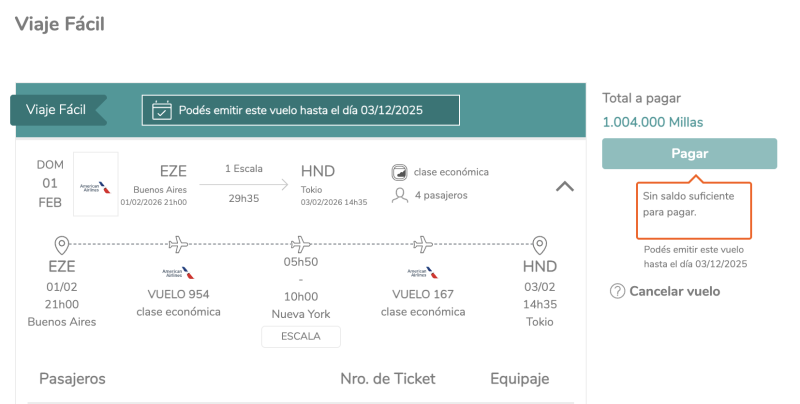
Task: Click the ESCALA layover button
Action: (x=300, y=336)
